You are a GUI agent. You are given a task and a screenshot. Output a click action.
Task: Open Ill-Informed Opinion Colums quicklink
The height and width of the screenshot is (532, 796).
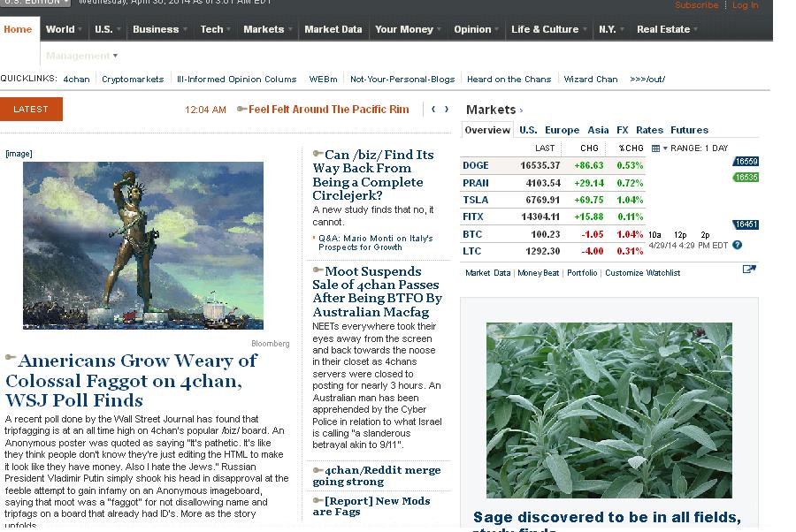tap(236, 80)
